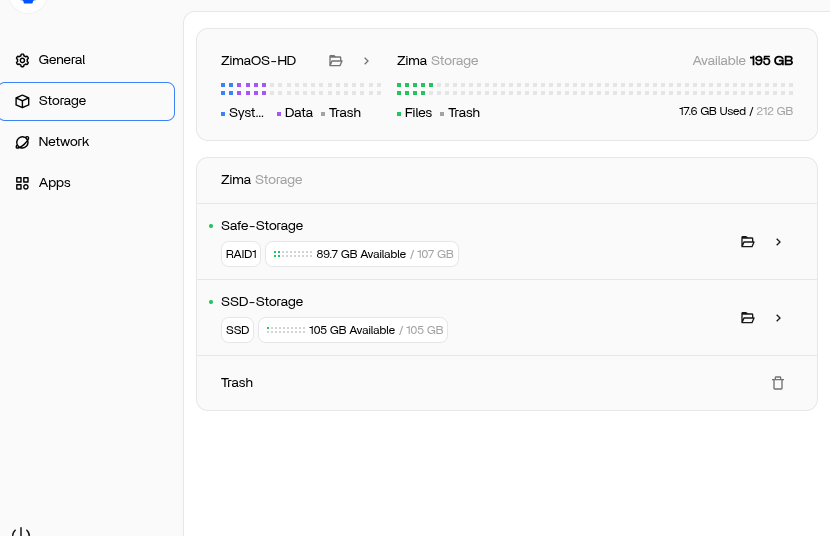Click the Trash row label
Screen dimensions: 830x536
click(x=237, y=383)
